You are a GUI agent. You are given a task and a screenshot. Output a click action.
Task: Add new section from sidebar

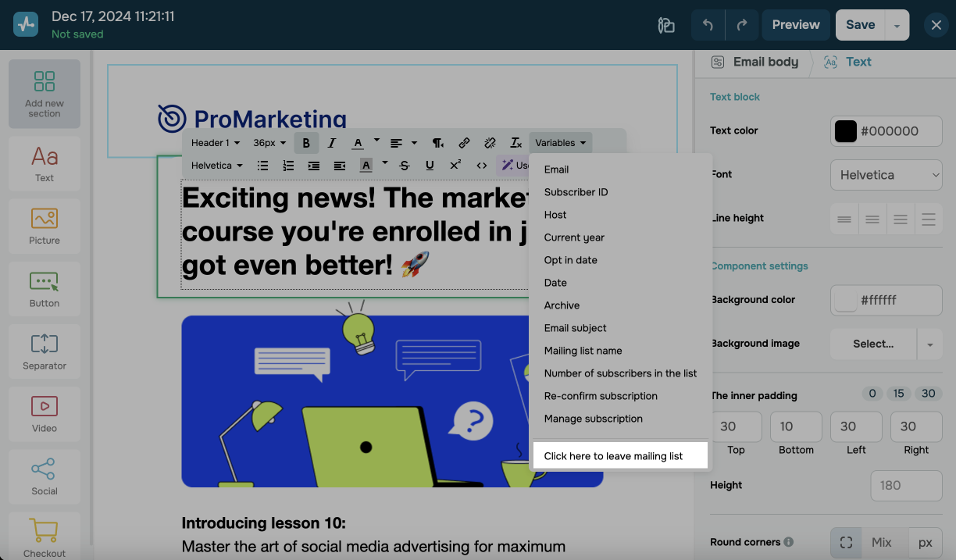pyautogui.click(x=45, y=94)
